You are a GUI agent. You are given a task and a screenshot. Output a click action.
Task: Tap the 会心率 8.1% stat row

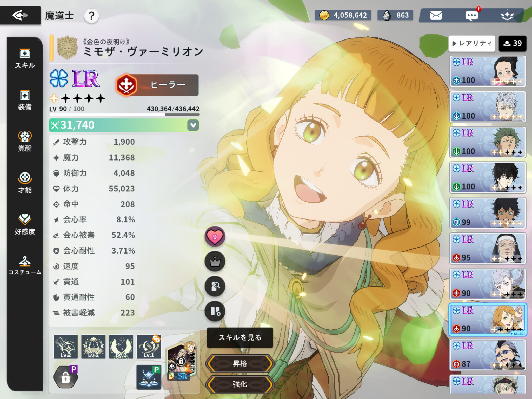[94, 220]
